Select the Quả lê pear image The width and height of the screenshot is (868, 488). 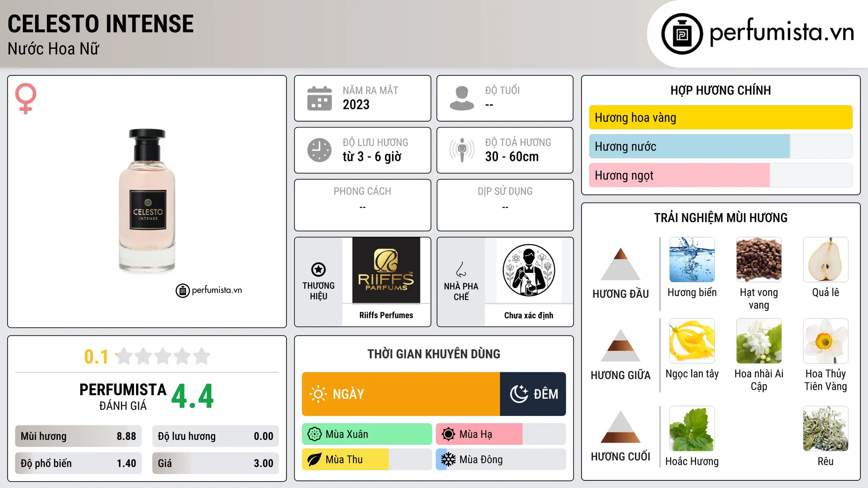tap(826, 260)
